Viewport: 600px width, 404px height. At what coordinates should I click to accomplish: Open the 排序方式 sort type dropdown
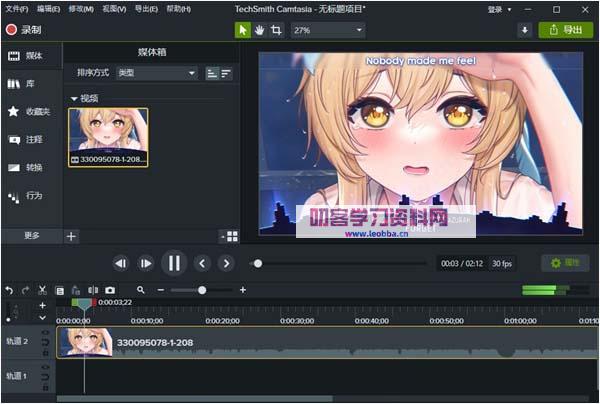tap(157, 73)
